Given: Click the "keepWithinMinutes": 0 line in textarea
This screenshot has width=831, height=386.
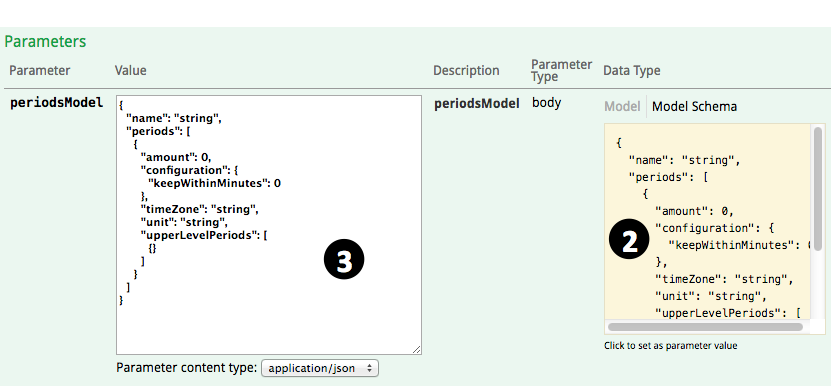Looking at the screenshot, I should pyautogui.click(x=214, y=183).
